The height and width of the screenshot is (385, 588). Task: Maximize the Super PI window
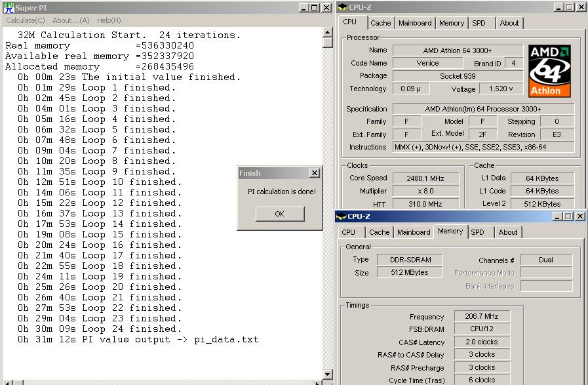[x=315, y=7]
